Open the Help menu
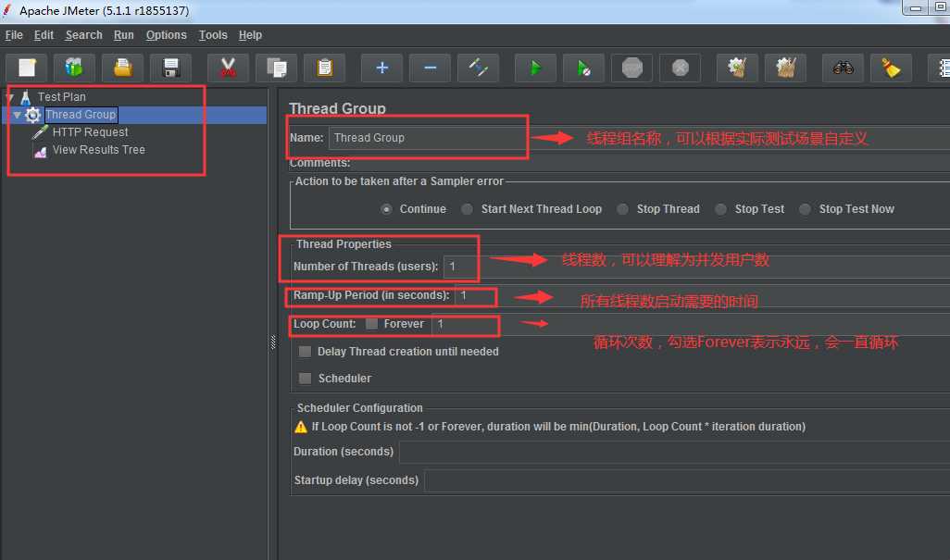Viewport: 950px width, 560px height. click(250, 35)
